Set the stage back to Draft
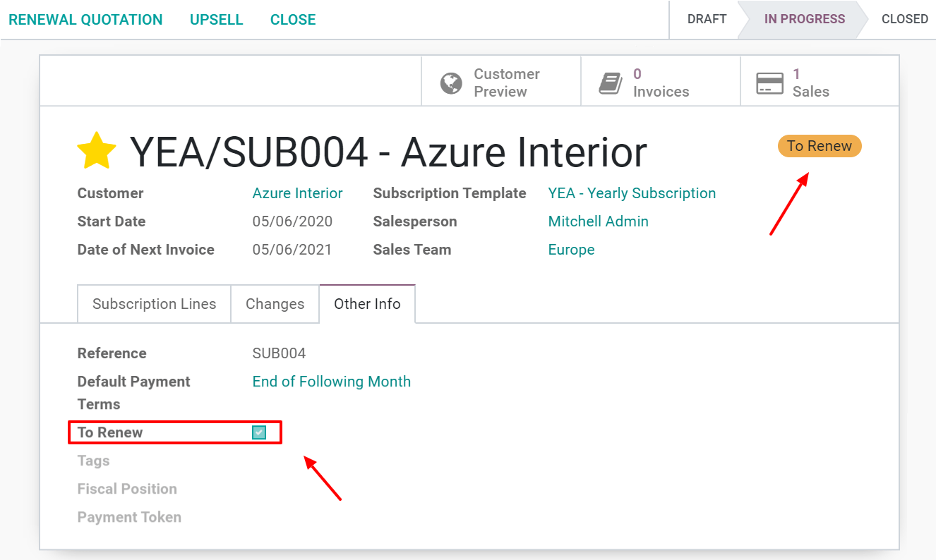Screen dimensions: 936x560 (x=707, y=19)
